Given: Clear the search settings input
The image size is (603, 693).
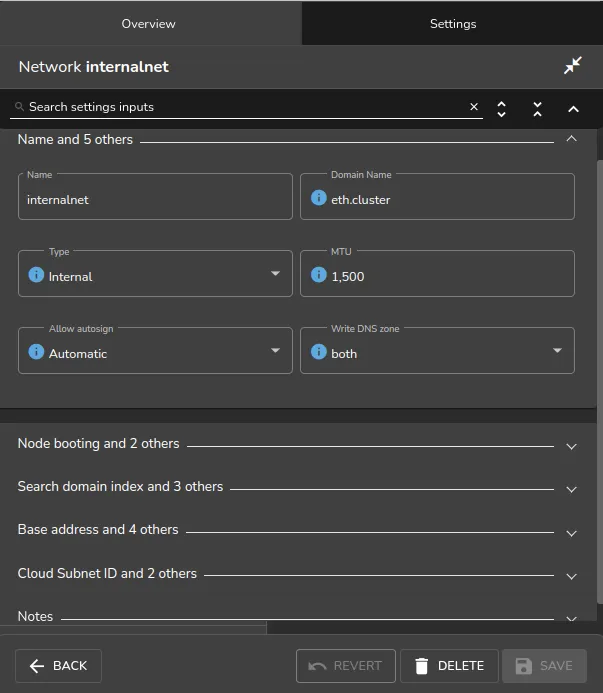Looking at the screenshot, I should click(474, 107).
